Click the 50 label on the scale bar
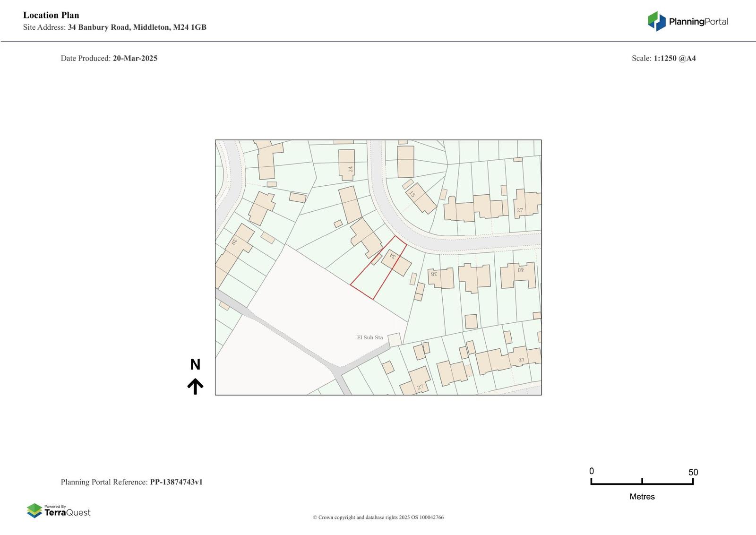Viewport: 756px width, 535px height. [693, 472]
